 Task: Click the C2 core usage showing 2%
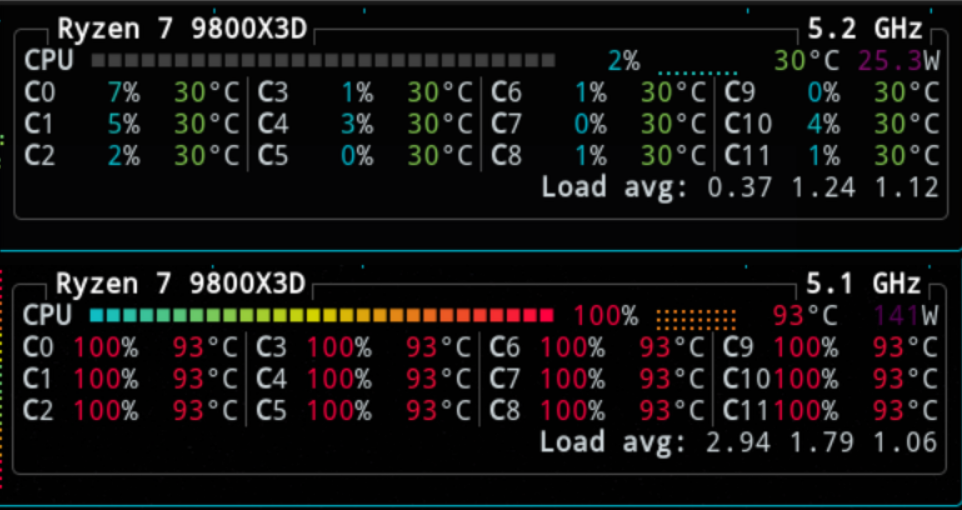point(125,156)
